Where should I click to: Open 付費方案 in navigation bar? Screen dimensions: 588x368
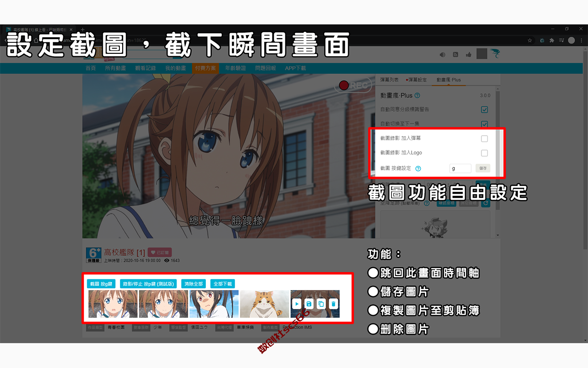point(205,68)
